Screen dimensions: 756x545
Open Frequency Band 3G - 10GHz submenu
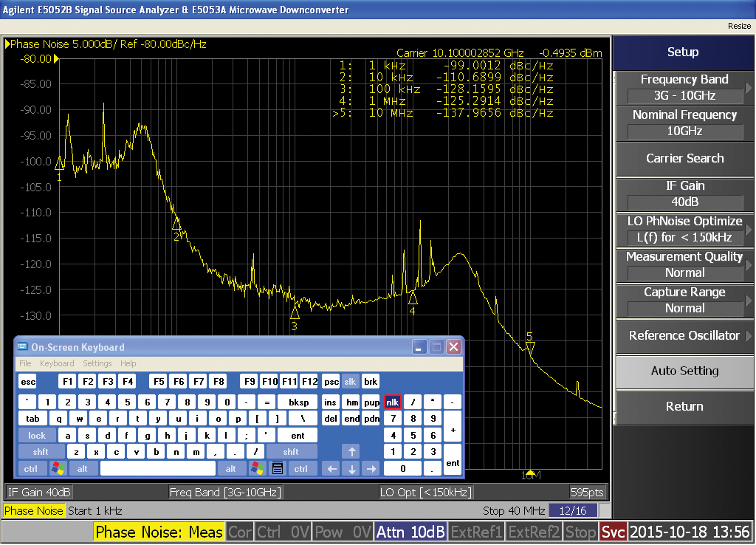click(684, 88)
